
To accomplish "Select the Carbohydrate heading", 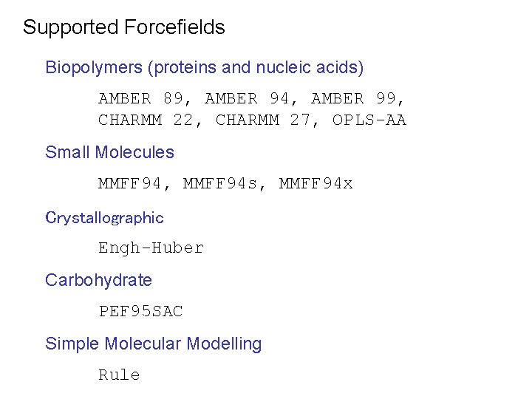I will point(98,280).
